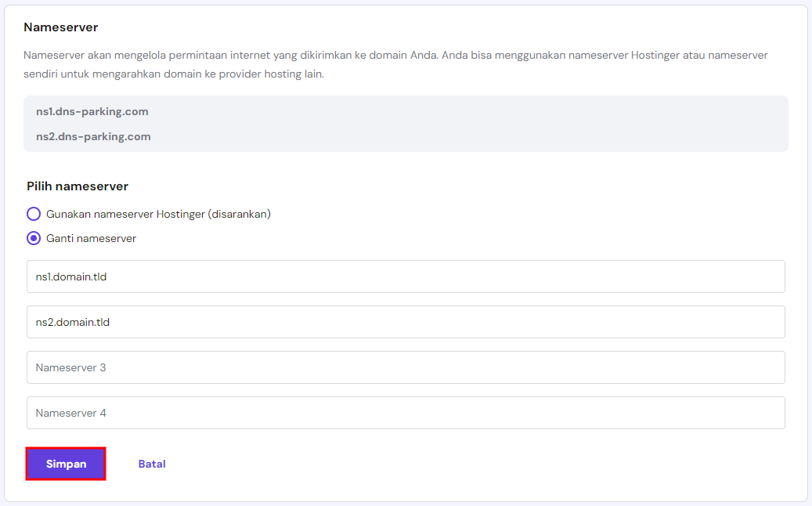This screenshot has width=812, height=506.
Task: Discard edits by clicking Batal
Action: [152, 464]
